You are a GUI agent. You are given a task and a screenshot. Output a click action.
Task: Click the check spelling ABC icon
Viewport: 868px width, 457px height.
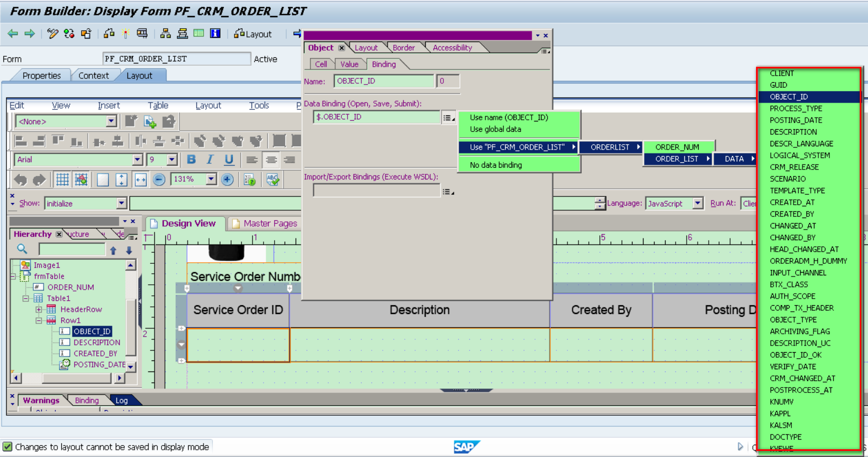pyautogui.click(x=272, y=179)
